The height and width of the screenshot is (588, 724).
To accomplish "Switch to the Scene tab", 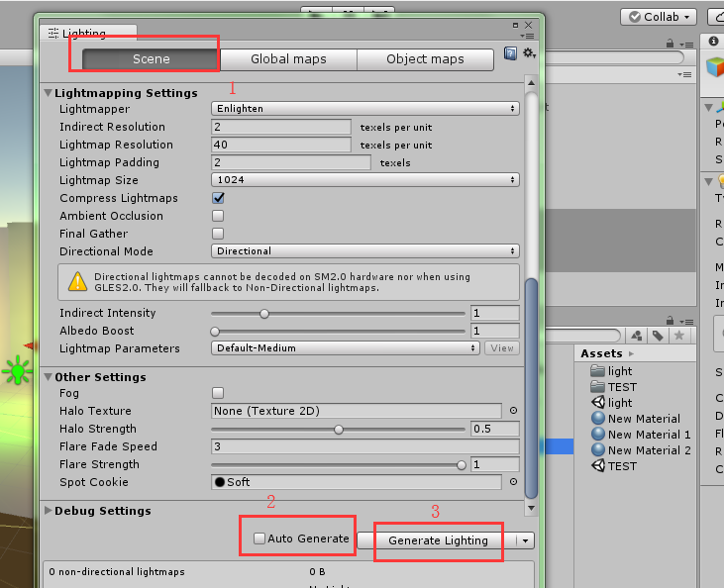I will tap(151, 59).
